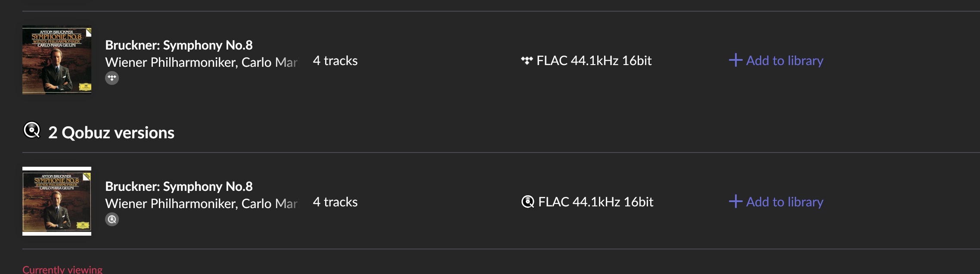Open the Qobuz album cover thumbnail
This screenshot has width=980, height=274.
(x=57, y=201)
